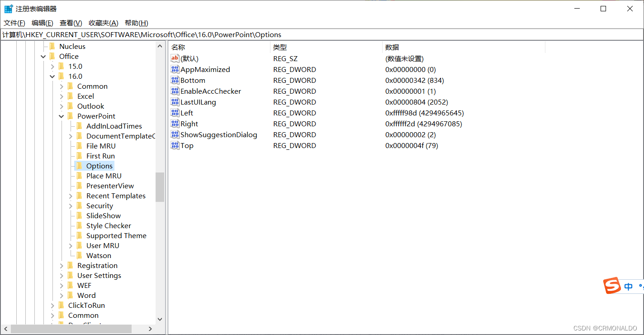The image size is (644, 335).
Task: Expand the 15.0 key
Action: click(52, 66)
